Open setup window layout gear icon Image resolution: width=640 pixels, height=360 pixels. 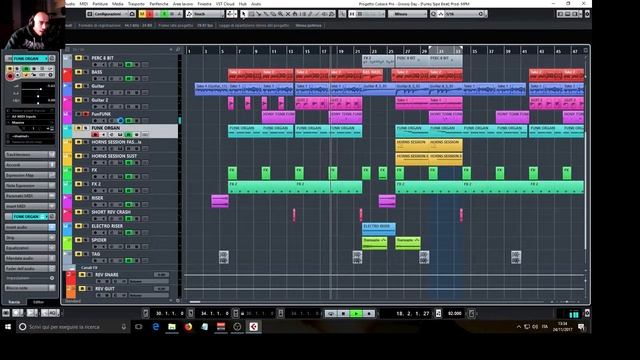tap(587, 14)
